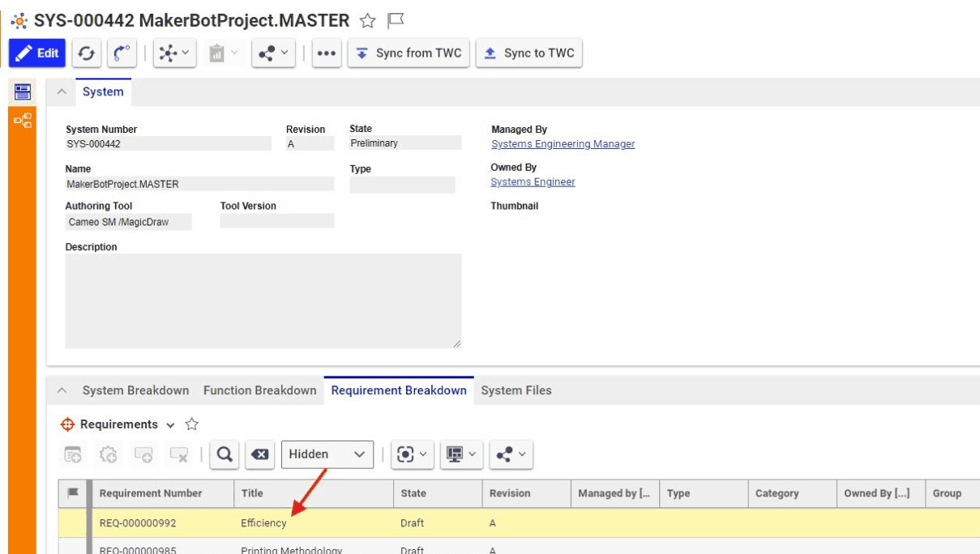
Task: Click the Name field MakerBotProject.MASTER
Action: 199,184
